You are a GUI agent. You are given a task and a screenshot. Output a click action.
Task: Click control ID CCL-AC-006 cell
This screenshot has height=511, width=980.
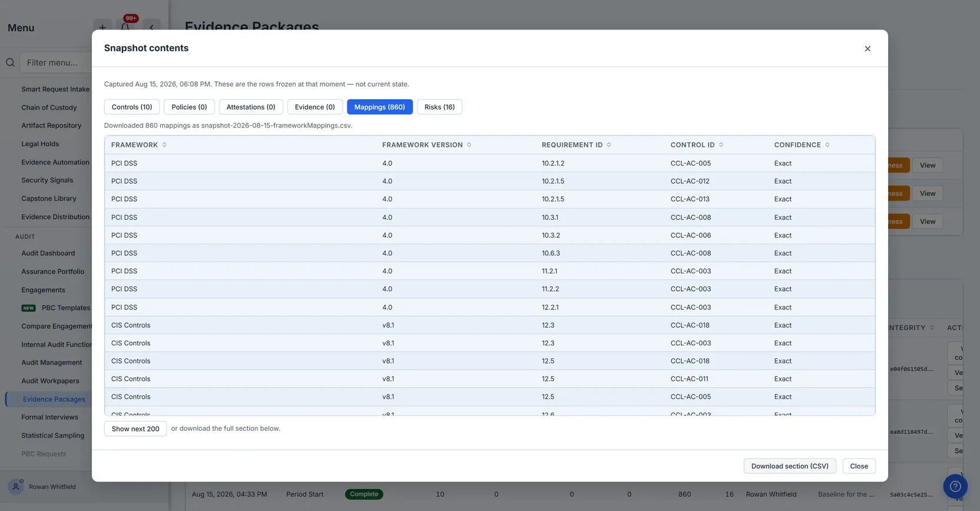(x=691, y=235)
